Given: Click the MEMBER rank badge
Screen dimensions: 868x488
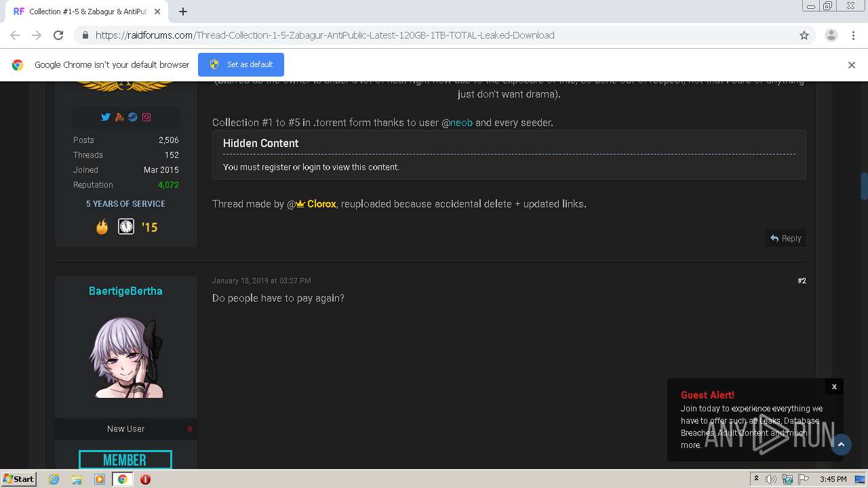Looking at the screenshot, I should (125, 460).
